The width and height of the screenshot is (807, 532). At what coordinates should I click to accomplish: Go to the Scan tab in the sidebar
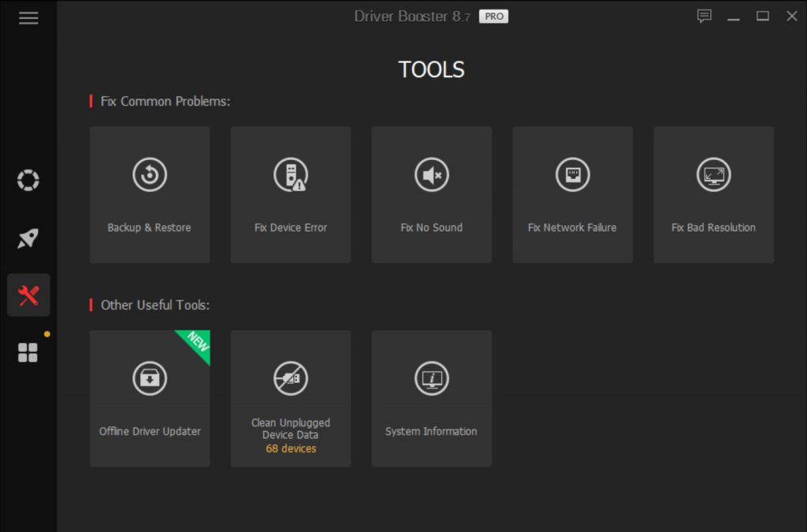(28, 180)
